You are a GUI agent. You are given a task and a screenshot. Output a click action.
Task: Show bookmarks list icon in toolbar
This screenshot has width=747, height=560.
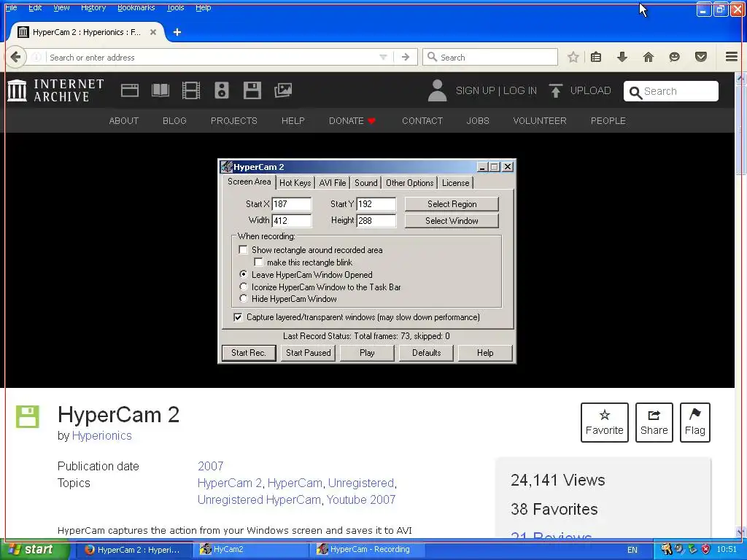click(x=596, y=57)
